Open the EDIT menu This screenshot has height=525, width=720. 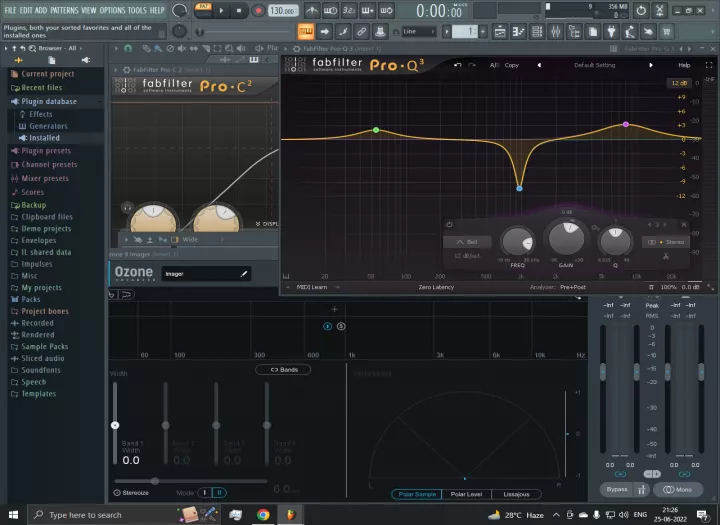pyautogui.click(x=26, y=10)
